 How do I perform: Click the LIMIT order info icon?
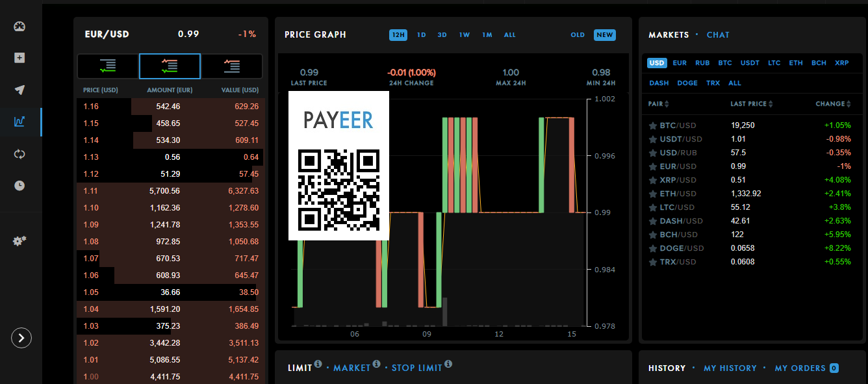318,364
